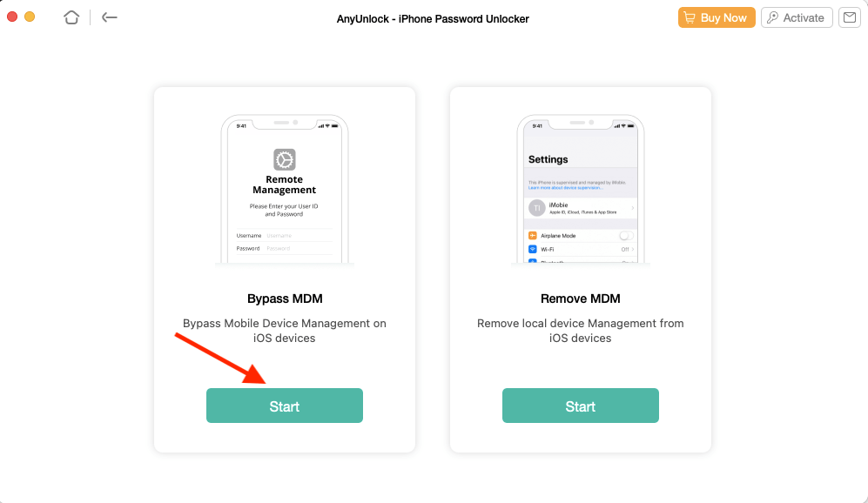Start the Remove MDM process

580,406
